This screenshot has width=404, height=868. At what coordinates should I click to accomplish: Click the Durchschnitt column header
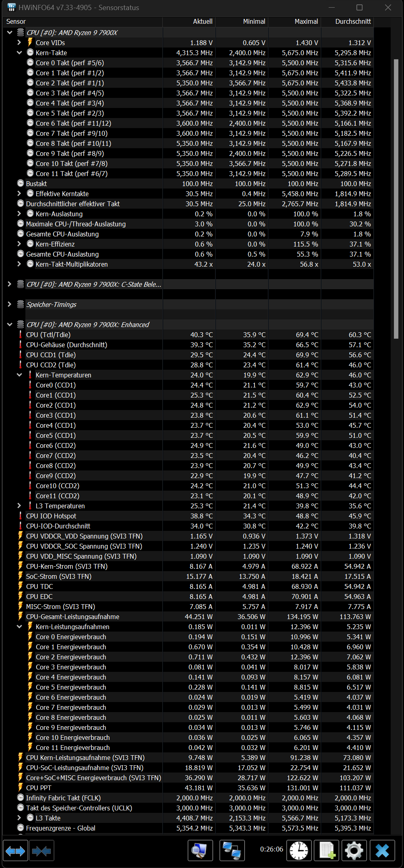tap(347, 21)
